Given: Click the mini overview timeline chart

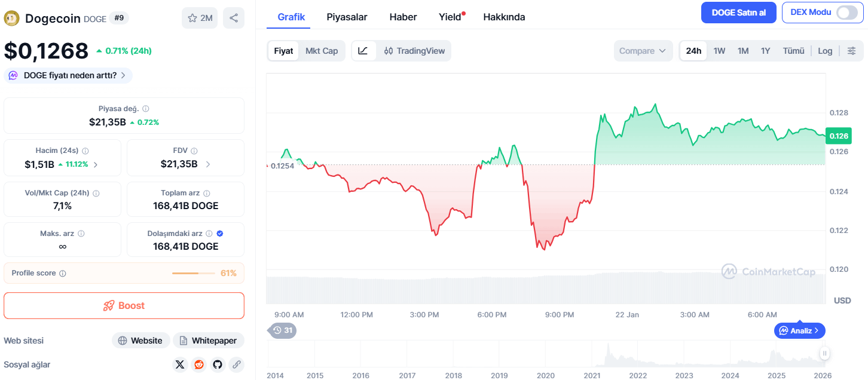Looking at the screenshot, I should click(546, 353).
